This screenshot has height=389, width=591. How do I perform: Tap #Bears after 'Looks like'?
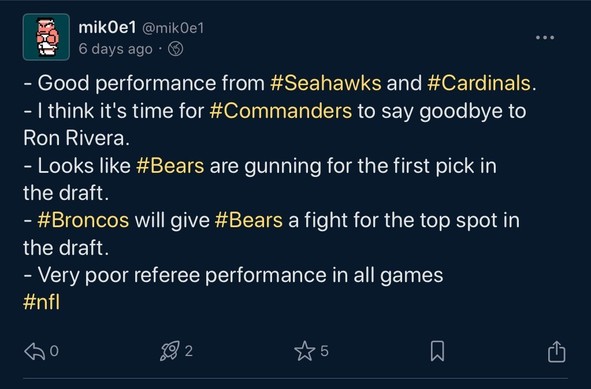tap(170, 166)
